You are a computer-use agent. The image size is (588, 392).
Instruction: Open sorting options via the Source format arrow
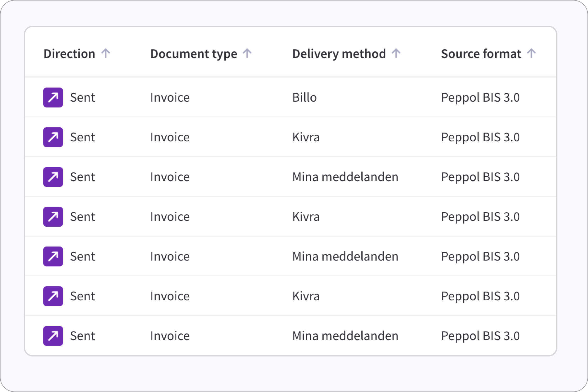[x=531, y=53]
